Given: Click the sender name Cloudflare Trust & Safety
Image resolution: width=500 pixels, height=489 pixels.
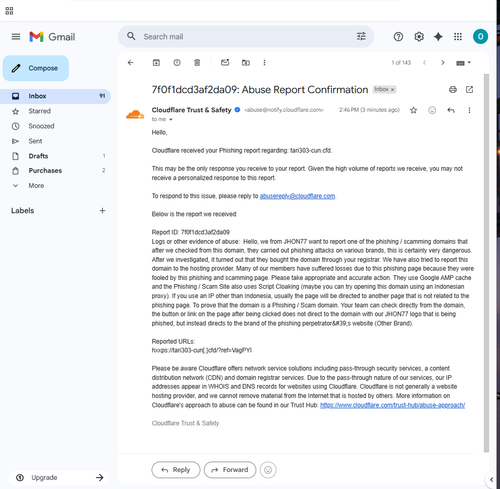Looking at the screenshot, I should coord(191,110).
